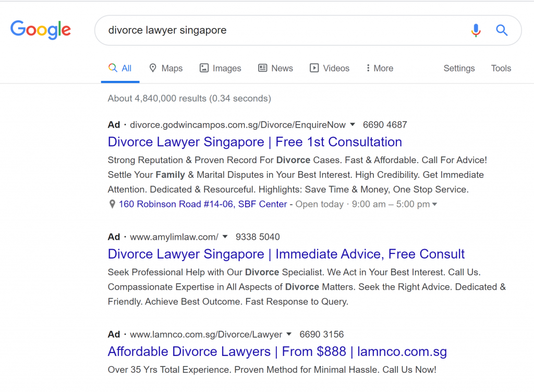
Task: Click the divorce.godwincampos.com.sg URL text
Action: [x=238, y=125]
